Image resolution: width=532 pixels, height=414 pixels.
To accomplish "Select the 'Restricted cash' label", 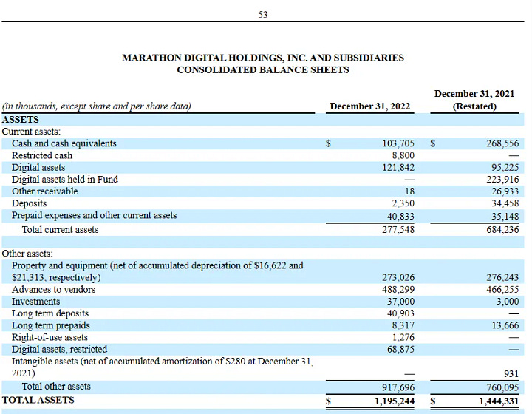I will (x=42, y=155).
